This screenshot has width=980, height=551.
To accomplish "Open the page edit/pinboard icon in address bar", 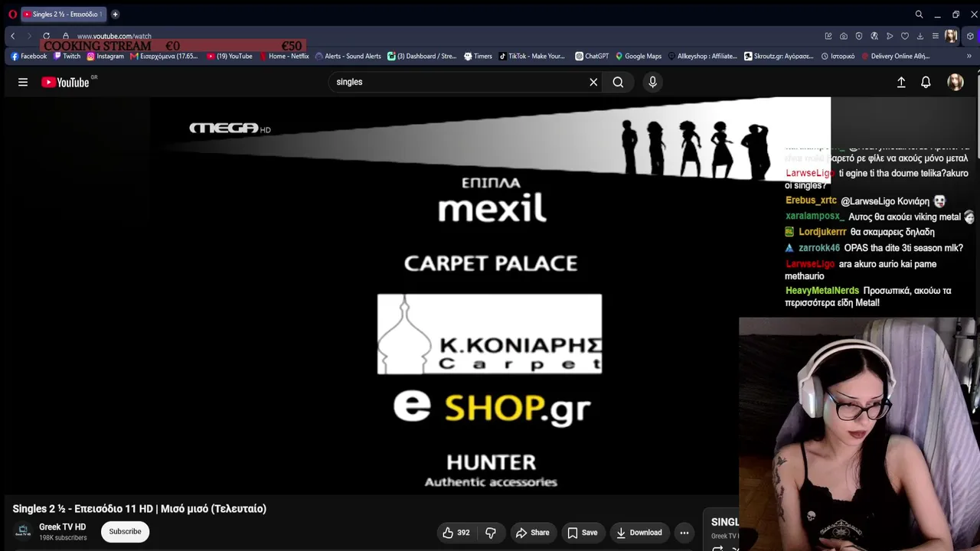I will coord(828,36).
